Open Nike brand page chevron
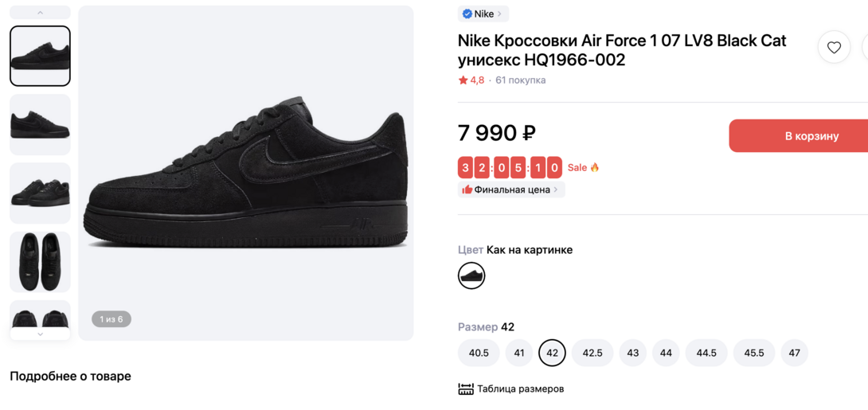 tap(499, 14)
